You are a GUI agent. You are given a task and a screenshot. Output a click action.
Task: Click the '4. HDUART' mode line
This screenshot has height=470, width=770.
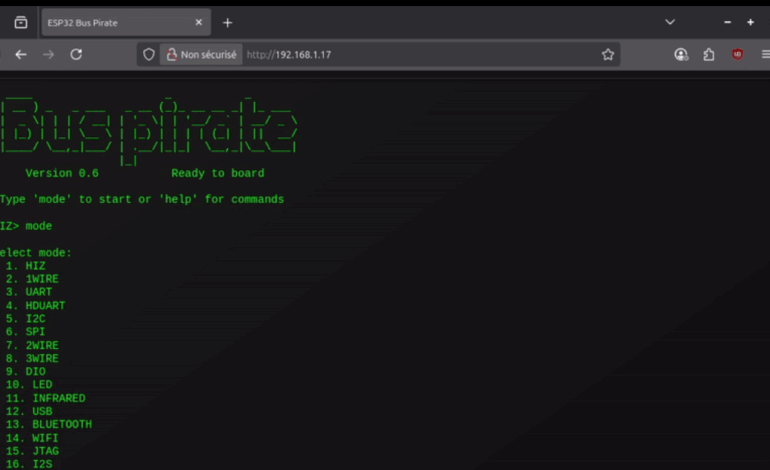point(35,305)
